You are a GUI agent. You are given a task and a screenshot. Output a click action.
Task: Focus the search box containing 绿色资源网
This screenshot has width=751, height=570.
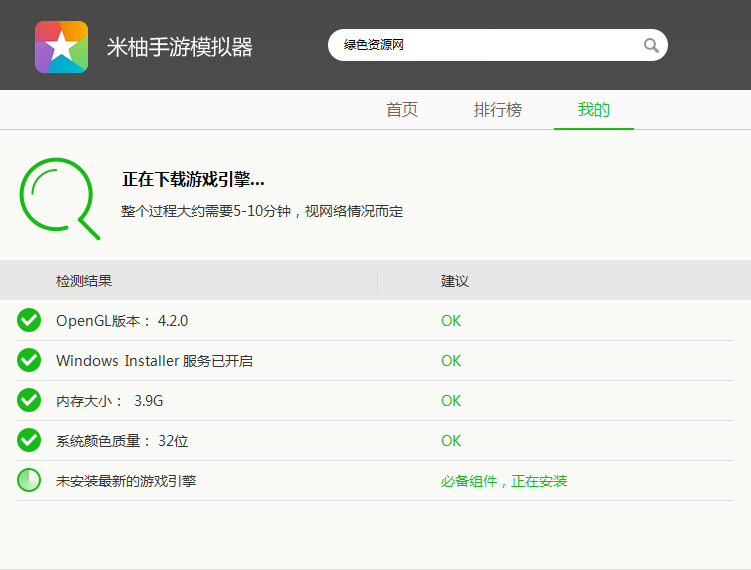click(485, 45)
